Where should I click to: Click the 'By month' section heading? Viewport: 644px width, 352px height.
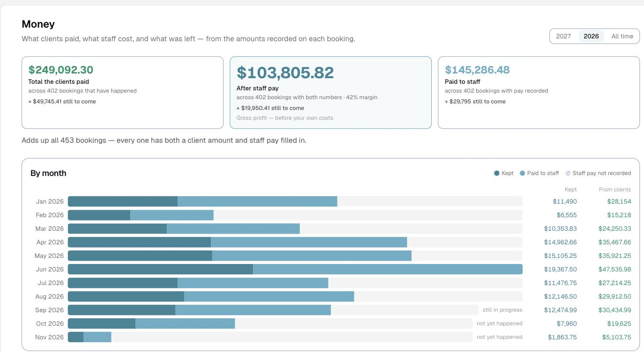point(48,173)
